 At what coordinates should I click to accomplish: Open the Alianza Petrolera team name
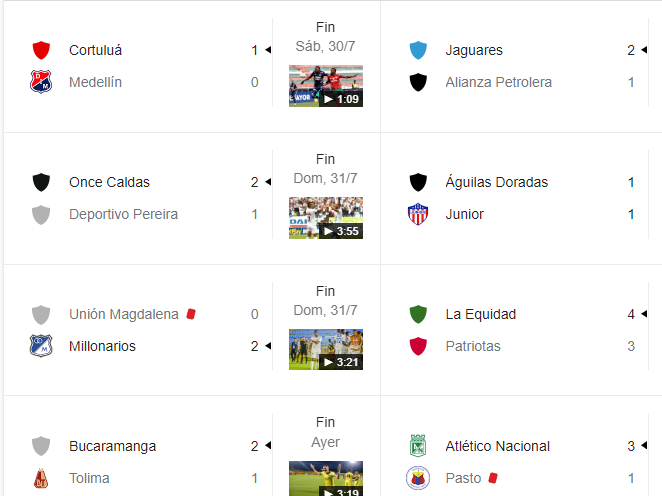tap(499, 82)
